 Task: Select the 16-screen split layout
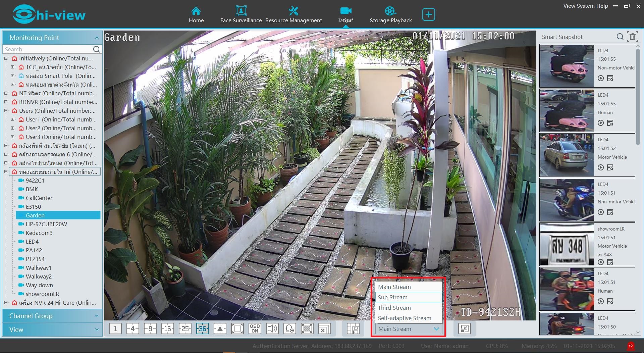pyautogui.click(x=167, y=329)
